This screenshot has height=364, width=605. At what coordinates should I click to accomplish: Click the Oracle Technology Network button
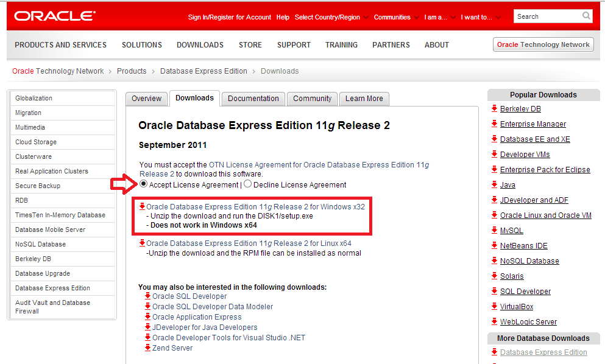click(542, 44)
